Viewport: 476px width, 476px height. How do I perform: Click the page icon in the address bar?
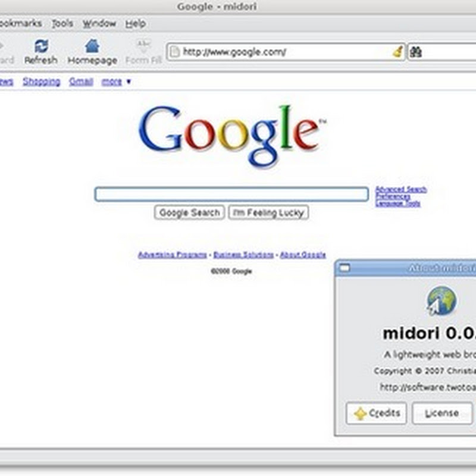tap(174, 52)
